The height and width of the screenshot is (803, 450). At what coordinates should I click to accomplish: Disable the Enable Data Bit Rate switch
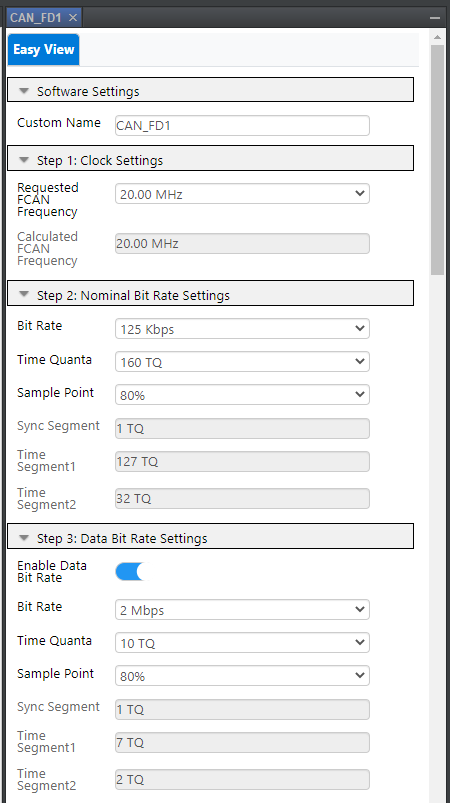[130, 572]
